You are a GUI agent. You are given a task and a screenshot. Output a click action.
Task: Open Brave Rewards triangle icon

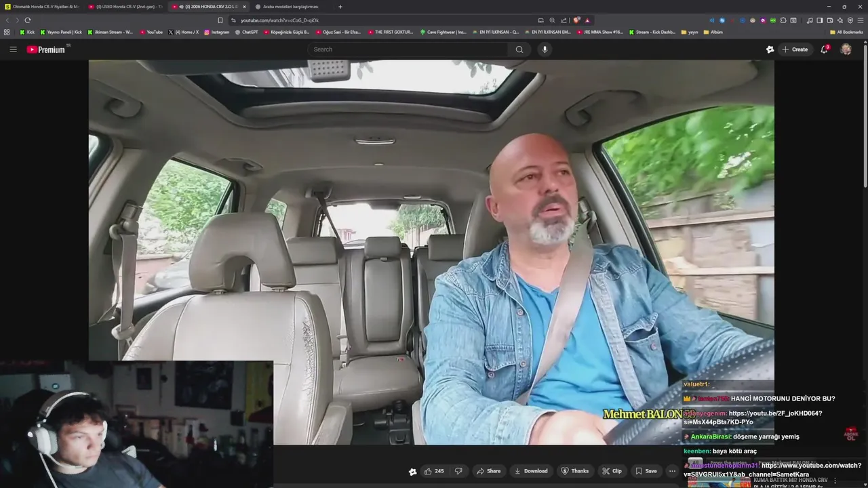click(587, 20)
